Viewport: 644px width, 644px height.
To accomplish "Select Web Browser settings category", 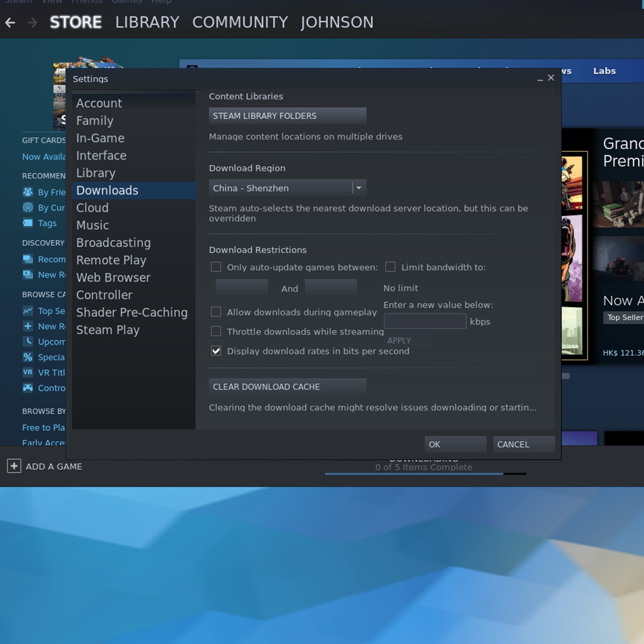I will coord(134,277).
